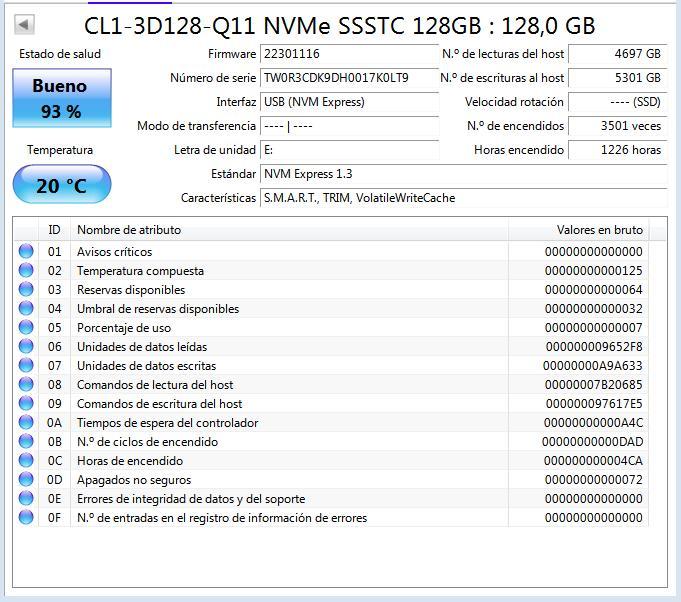681x602 pixels.
Task: Select the Tiempos de espera del controlador name
Action: [x=168, y=423]
